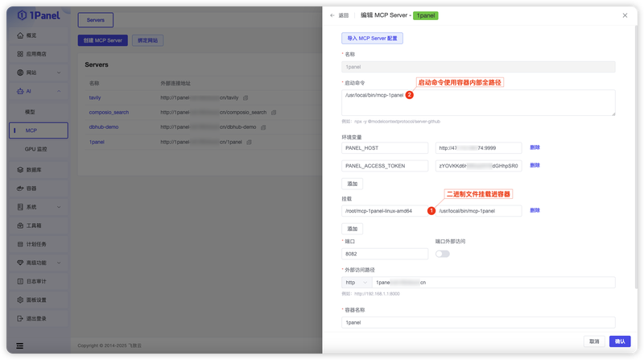Click the 导入 MCP Server 配置 button
Screen dimensions: 644x360
coord(372,38)
